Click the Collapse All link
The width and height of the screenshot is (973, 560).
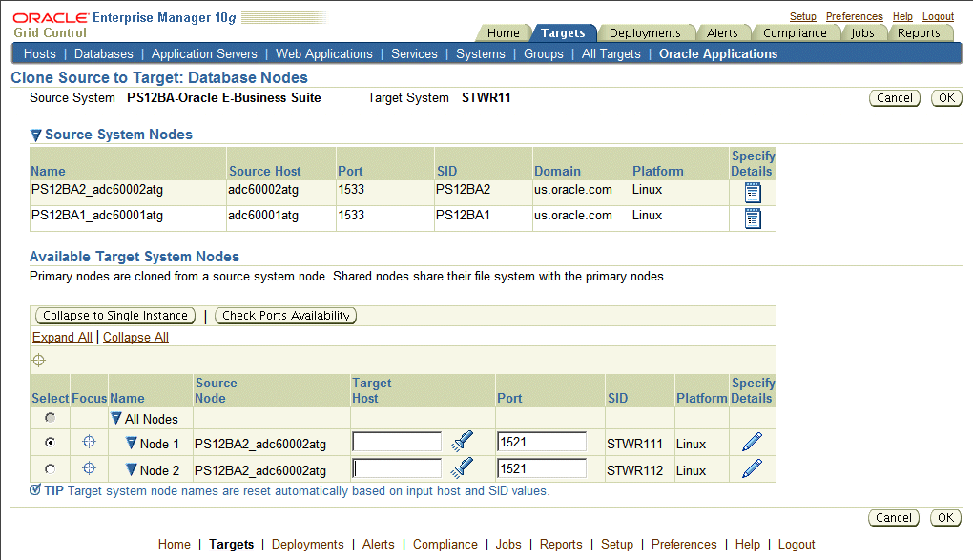135,337
